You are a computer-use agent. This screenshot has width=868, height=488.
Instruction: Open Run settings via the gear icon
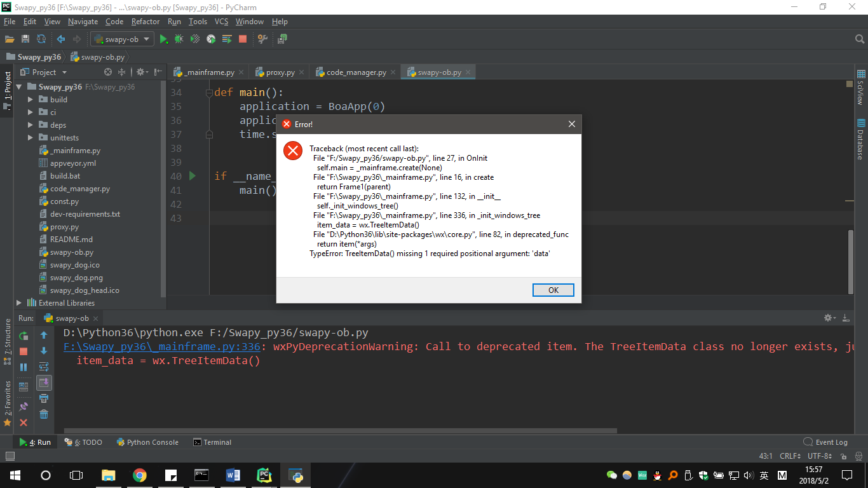828,317
